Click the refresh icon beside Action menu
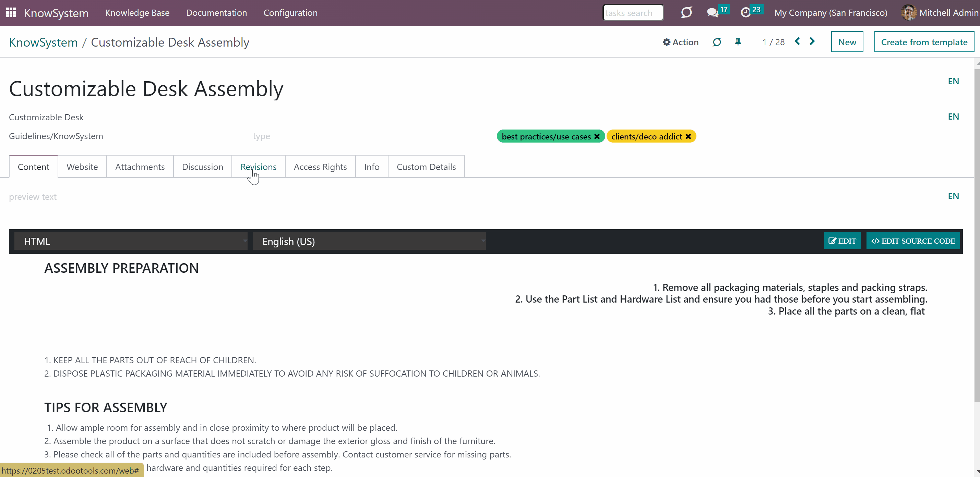 [717, 42]
